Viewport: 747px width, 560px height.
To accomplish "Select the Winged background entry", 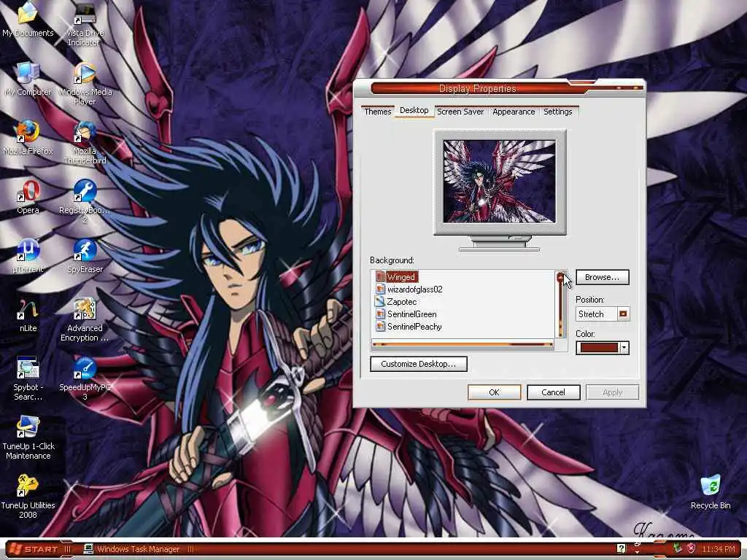I will (x=396, y=276).
